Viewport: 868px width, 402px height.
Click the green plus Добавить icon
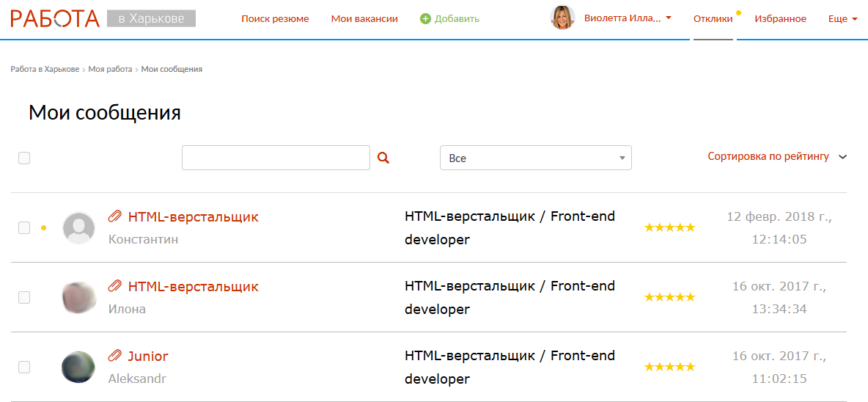425,18
